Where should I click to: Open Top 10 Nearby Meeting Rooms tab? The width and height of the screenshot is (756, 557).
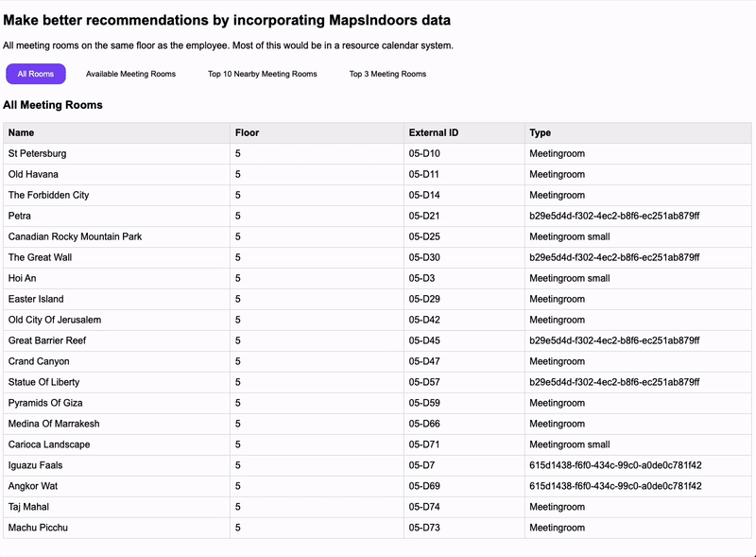pyautogui.click(x=262, y=74)
